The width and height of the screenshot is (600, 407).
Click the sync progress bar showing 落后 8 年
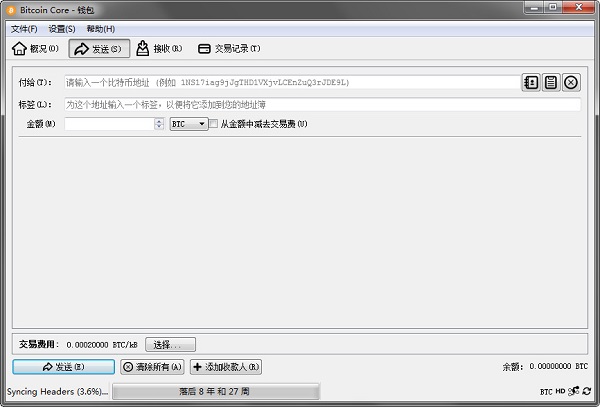(215, 391)
